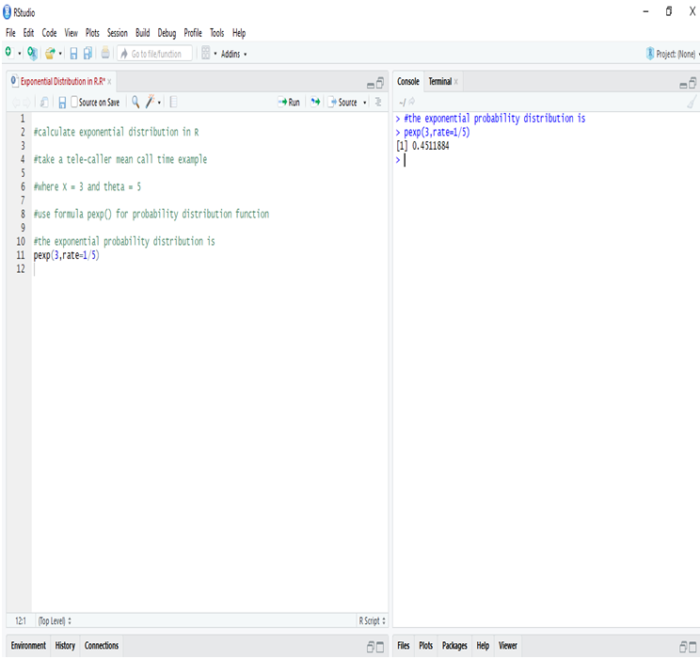Click the re-run previous code region icon
Image resolution: width=700 pixels, height=659 pixels.
coord(314,102)
